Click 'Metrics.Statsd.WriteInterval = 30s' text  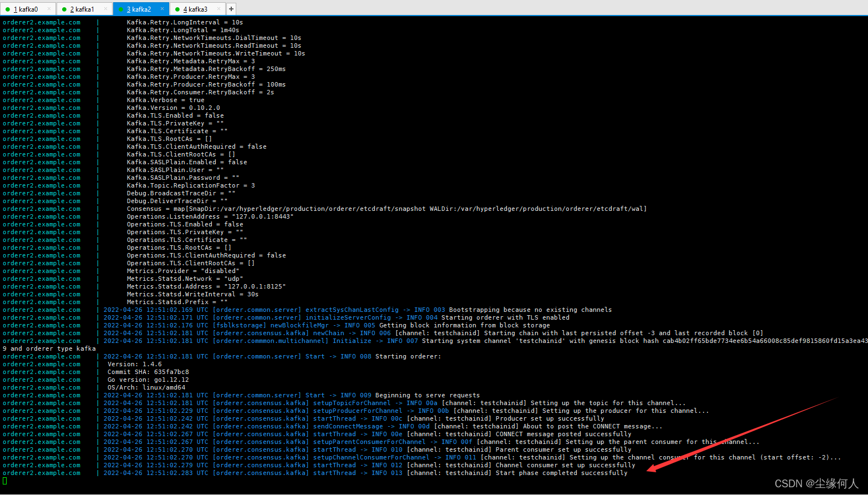[x=192, y=294]
